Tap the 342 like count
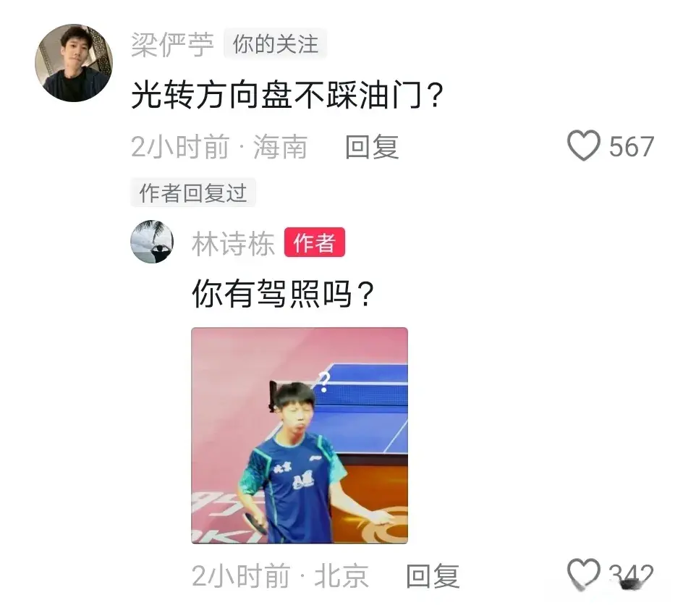The height and width of the screenshot is (616, 683). pyautogui.click(x=631, y=575)
